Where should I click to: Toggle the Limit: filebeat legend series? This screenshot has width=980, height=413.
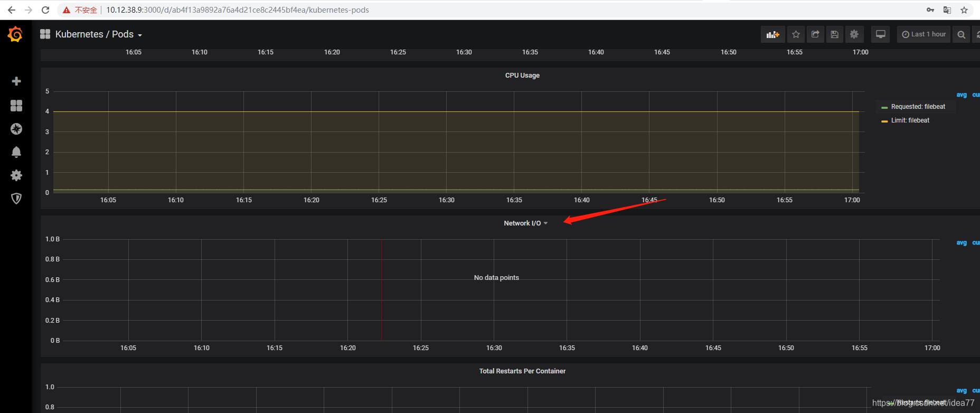[x=910, y=120]
